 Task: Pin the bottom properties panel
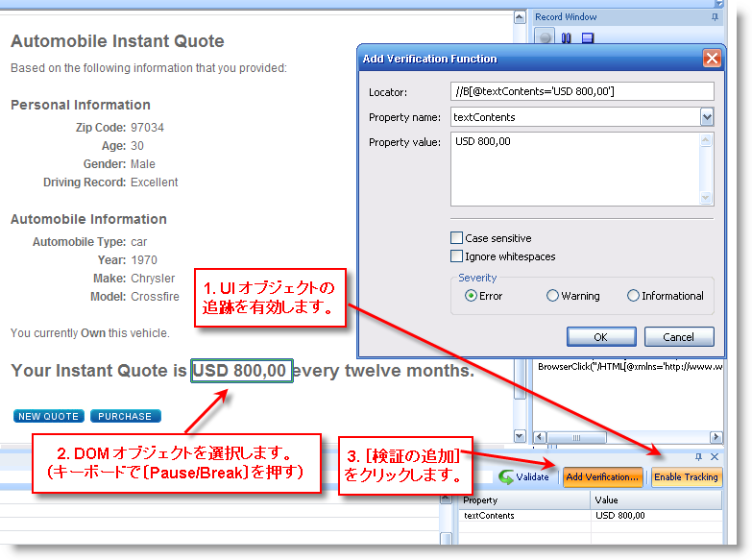tap(699, 457)
